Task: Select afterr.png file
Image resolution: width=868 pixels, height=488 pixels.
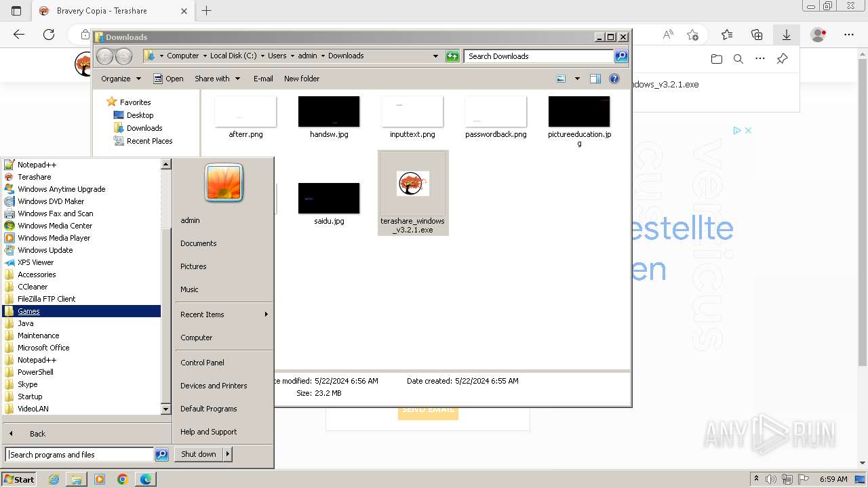Action: (245, 117)
